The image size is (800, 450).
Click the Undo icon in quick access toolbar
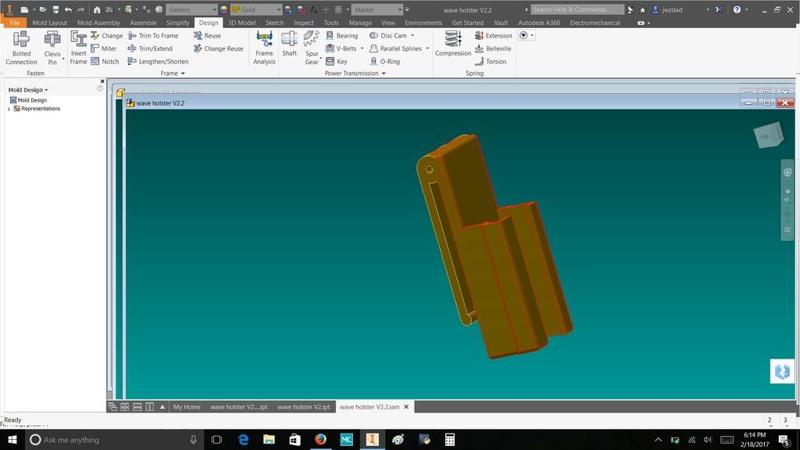click(68, 10)
